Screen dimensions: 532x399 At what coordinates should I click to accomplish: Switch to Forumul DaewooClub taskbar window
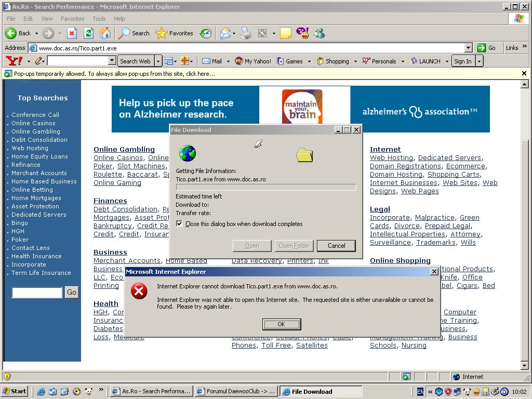236,391
